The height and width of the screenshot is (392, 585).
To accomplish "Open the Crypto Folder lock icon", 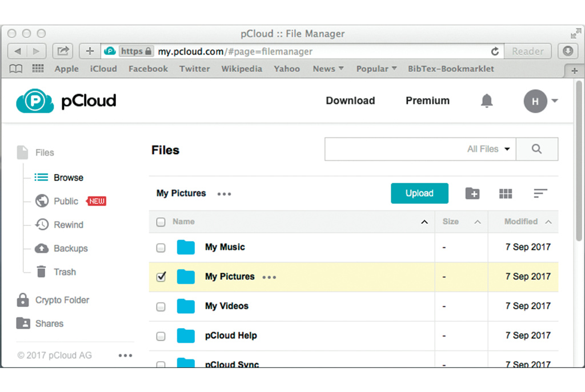I will 23,300.
